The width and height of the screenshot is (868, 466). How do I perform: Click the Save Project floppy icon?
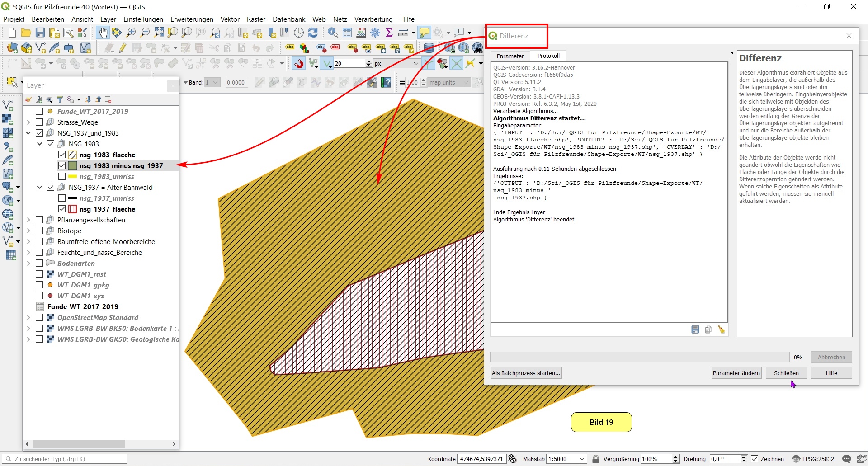(x=40, y=33)
